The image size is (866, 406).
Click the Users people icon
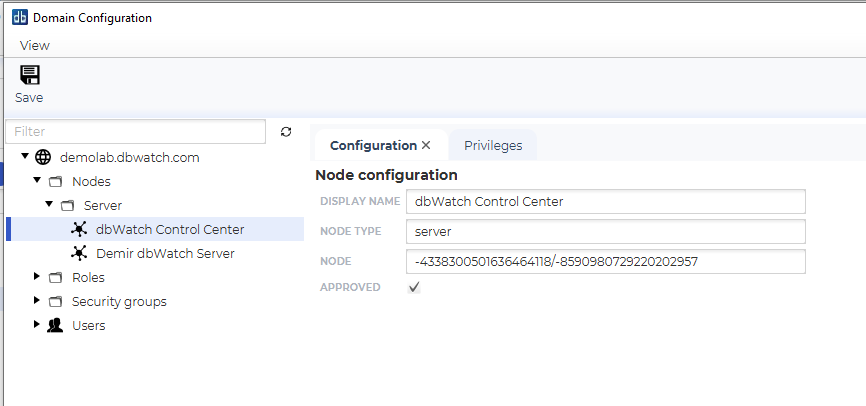coord(55,325)
